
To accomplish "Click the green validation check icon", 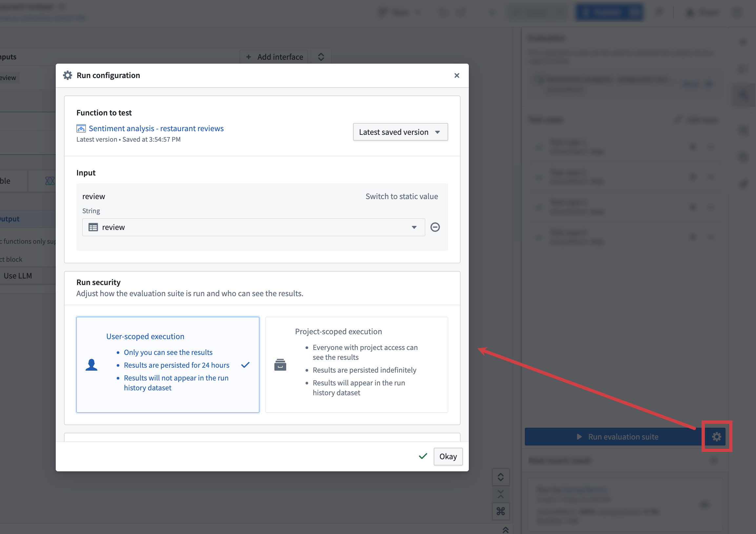I will [x=423, y=456].
